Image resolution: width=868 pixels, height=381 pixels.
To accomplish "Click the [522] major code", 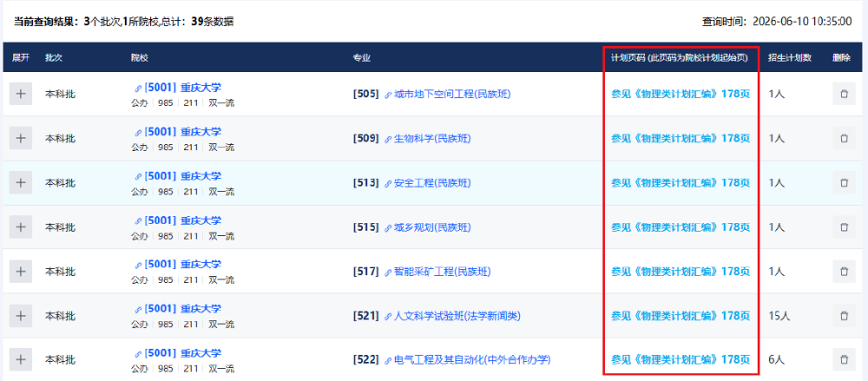I will 366,360.
